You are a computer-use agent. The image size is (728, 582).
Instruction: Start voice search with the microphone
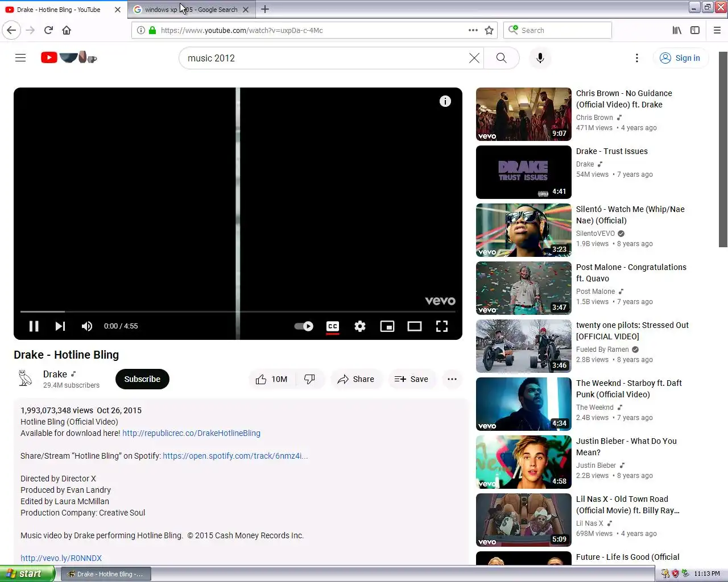coord(540,58)
